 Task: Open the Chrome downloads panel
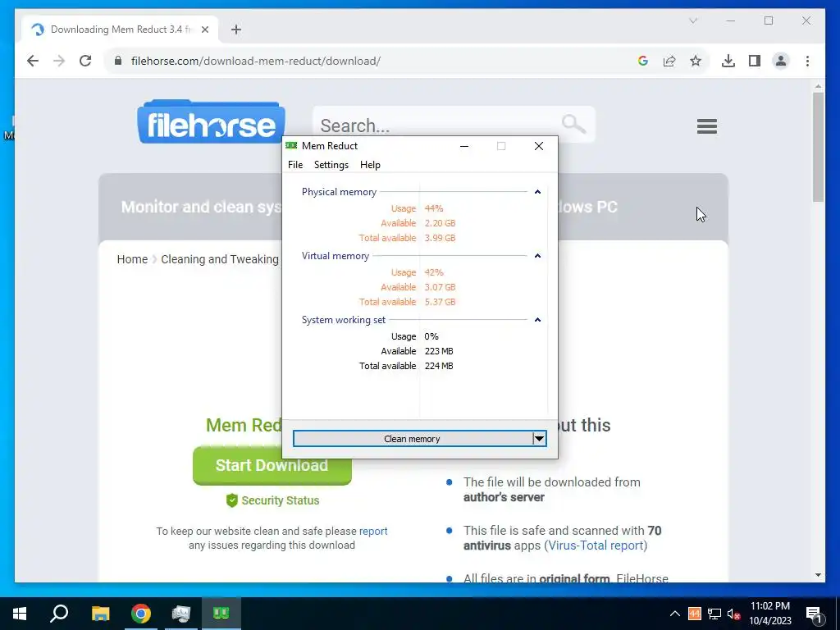tap(728, 61)
